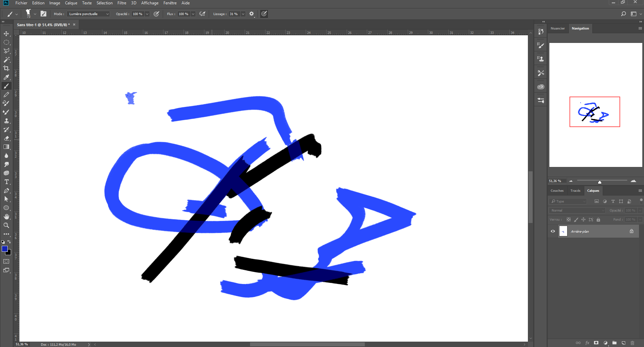Image resolution: width=644 pixels, height=347 pixels.
Task: Hide the Arrière-plan layer
Action: click(x=553, y=231)
